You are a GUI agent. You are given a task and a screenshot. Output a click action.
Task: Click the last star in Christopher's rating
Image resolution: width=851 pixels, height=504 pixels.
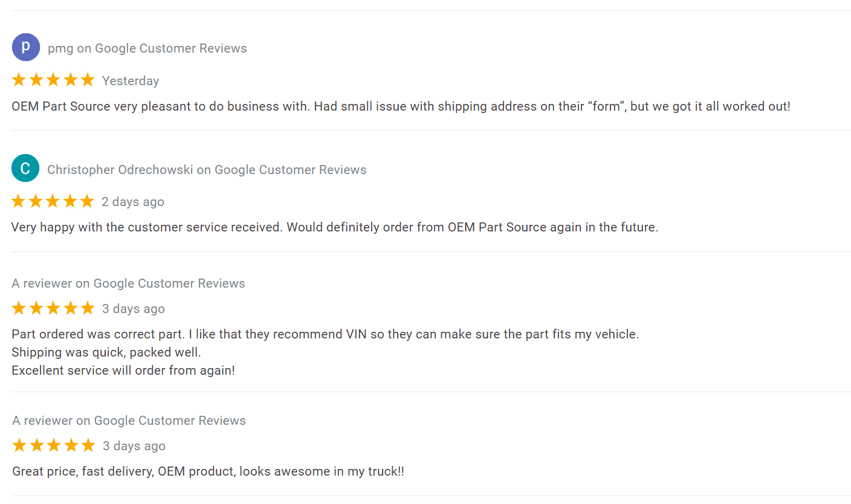pos(87,201)
